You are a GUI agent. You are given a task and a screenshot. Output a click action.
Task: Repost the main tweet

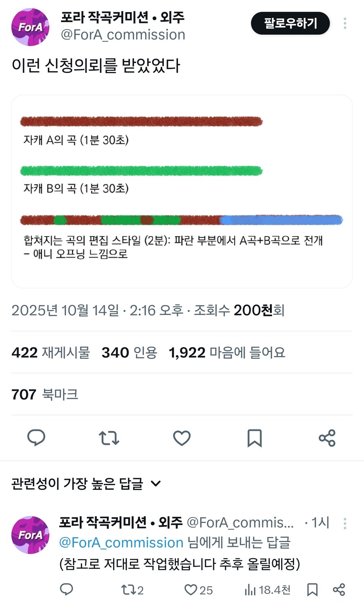point(109,438)
